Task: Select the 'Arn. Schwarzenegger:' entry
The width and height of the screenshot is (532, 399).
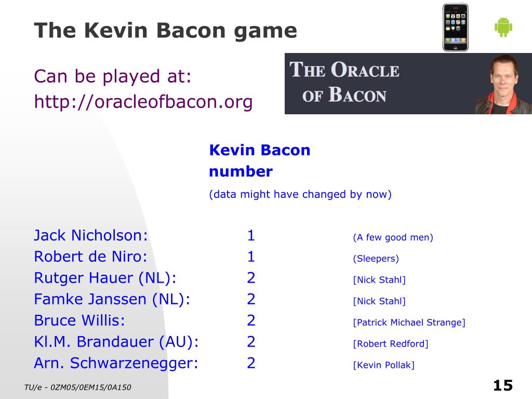Action: tap(116, 363)
